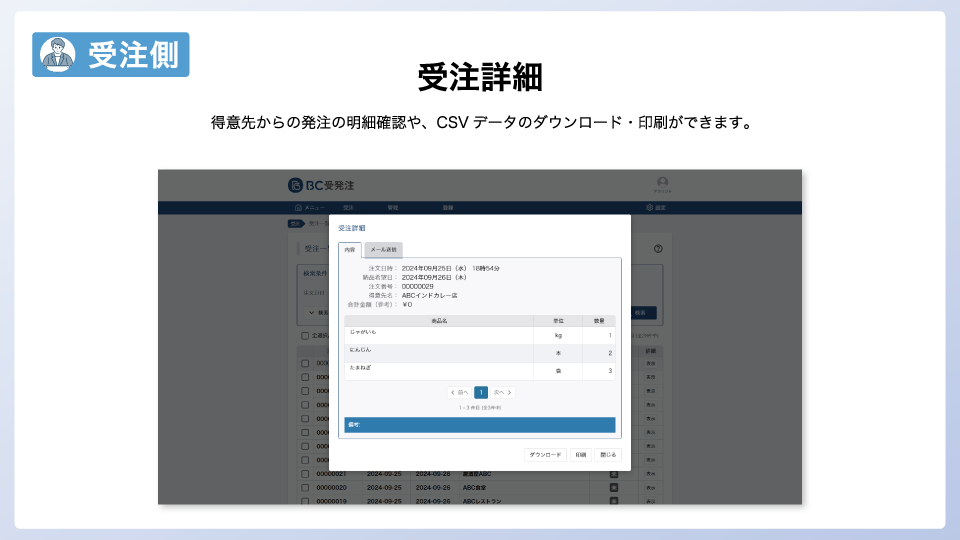The height and width of the screenshot is (540, 960).
Task: Open the 受注 menu in navigation bar
Action: tap(348, 208)
